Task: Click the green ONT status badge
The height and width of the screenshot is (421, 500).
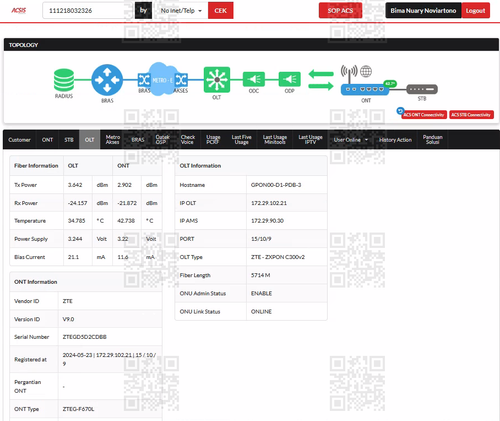Action: [x=390, y=83]
